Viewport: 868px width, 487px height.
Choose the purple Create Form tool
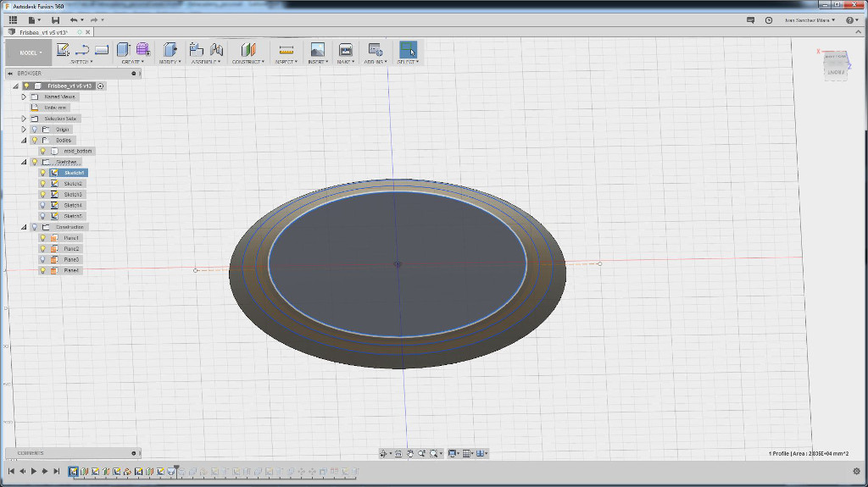(142, 49)
